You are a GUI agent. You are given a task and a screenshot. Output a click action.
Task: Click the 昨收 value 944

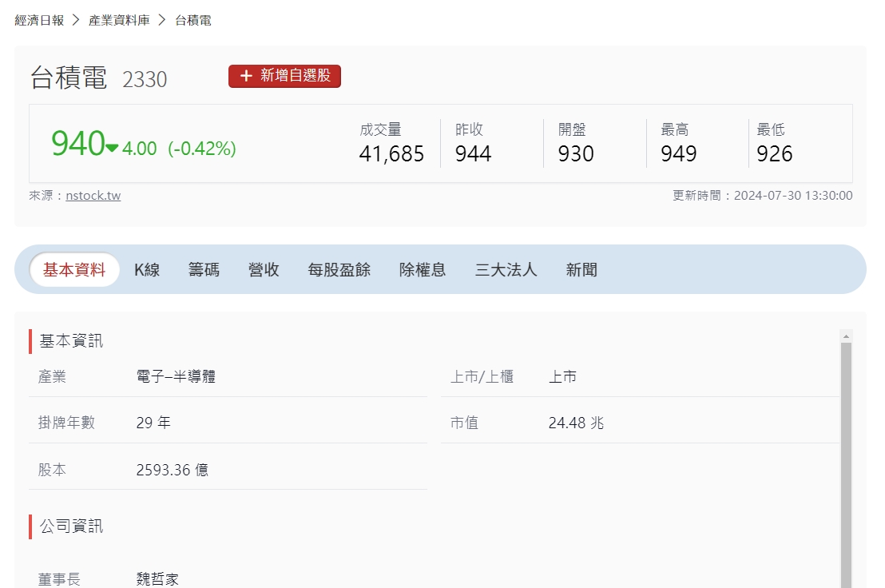pos(473,153)
